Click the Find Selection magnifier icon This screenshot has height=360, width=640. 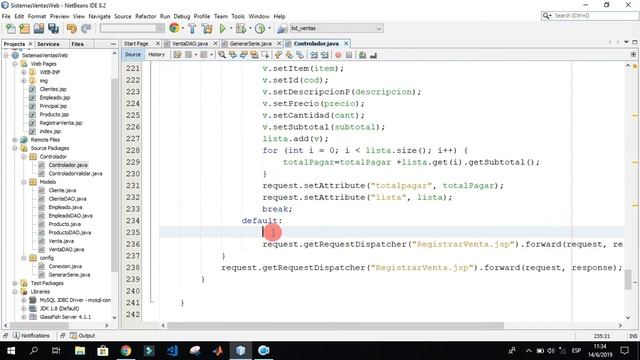tap(222, 55)
